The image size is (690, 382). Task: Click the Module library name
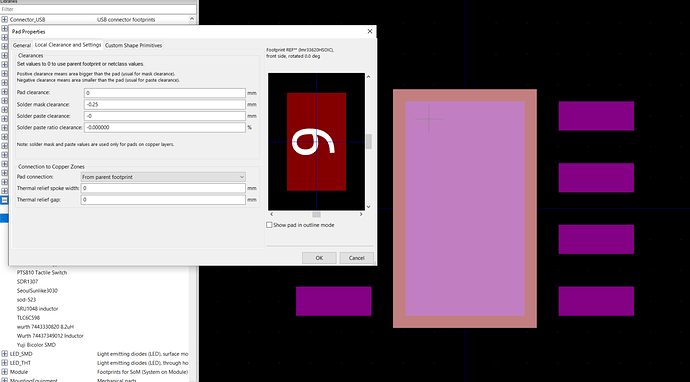coord(18,372)
